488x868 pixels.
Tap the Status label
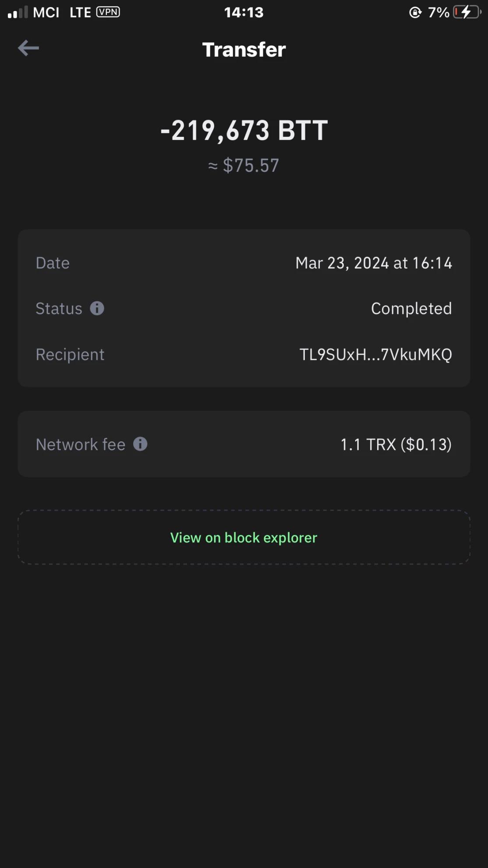pyautogui.click(x=59, y=309)
